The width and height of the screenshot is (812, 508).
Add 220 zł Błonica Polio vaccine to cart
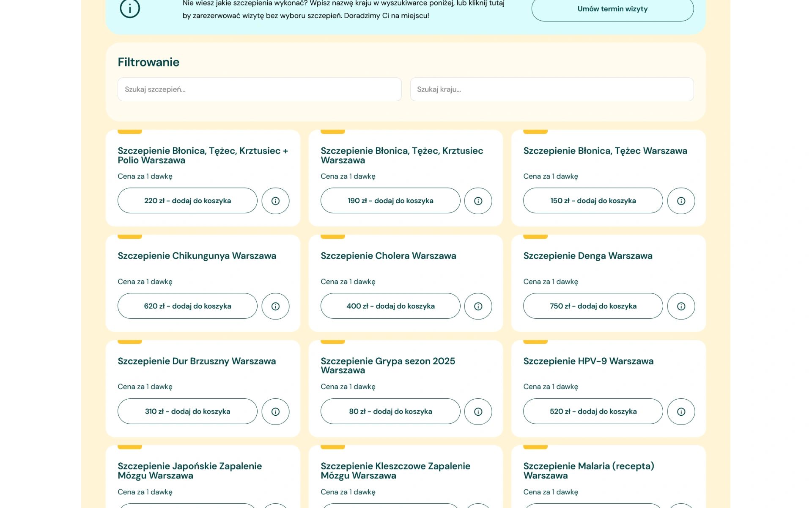187,201
